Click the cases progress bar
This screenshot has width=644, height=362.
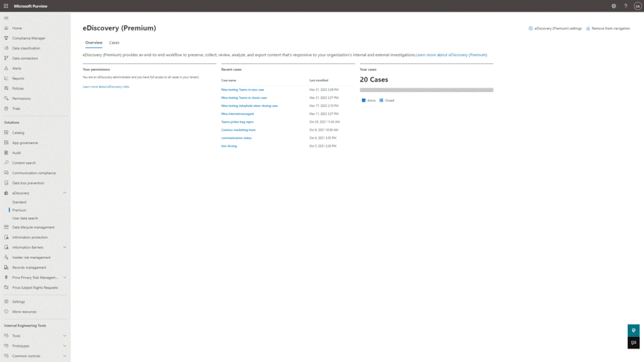[x=426, y=90]
